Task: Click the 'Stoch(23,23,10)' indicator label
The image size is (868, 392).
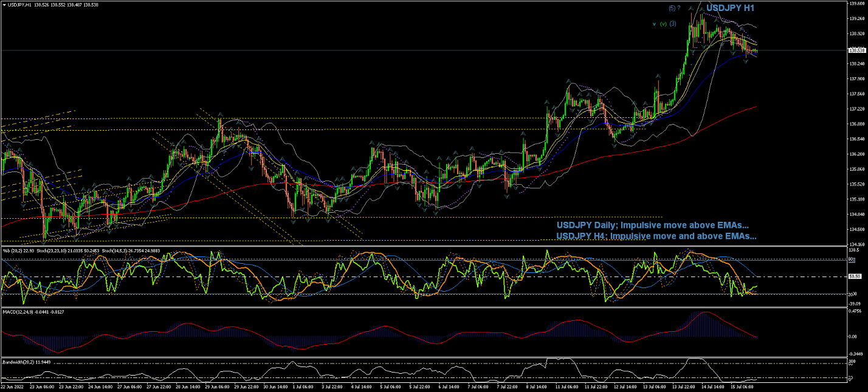Action: 52,251
